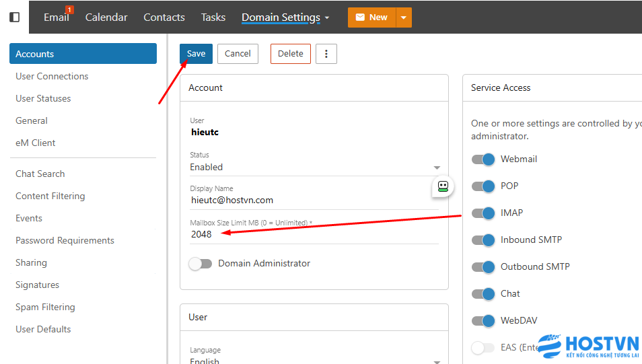642x364 pixels.
Task: Click the Email unread badge
Action: coord(69,10)
